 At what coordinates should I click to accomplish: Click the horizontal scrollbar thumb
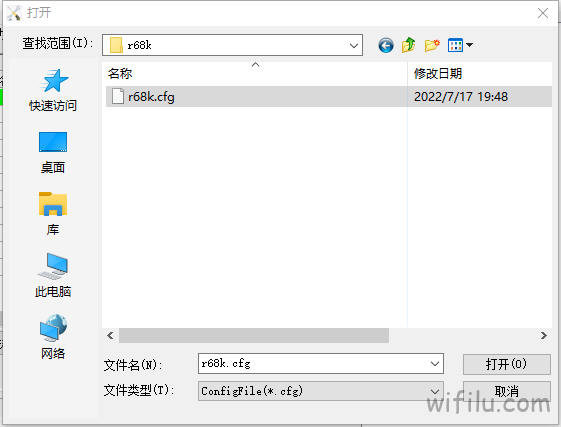click(254, 335)
